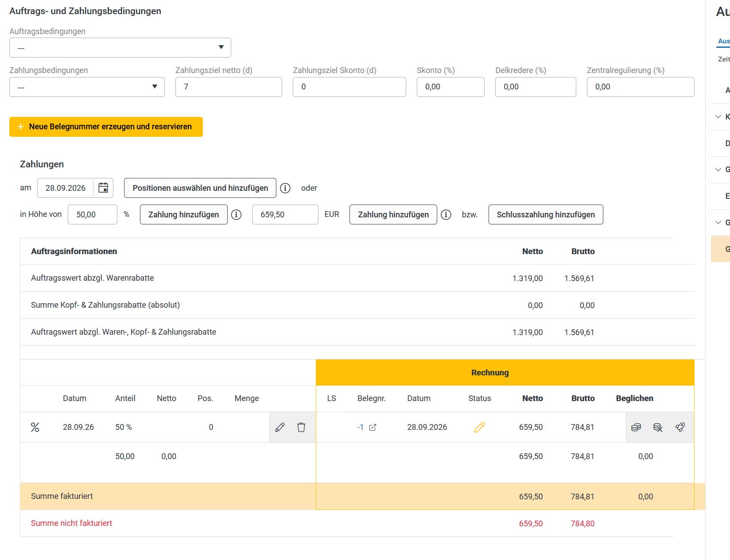Click info icon after percentage Zahlung hinzufügen
This screenshot has height=560, width=730.
point(237,215)
